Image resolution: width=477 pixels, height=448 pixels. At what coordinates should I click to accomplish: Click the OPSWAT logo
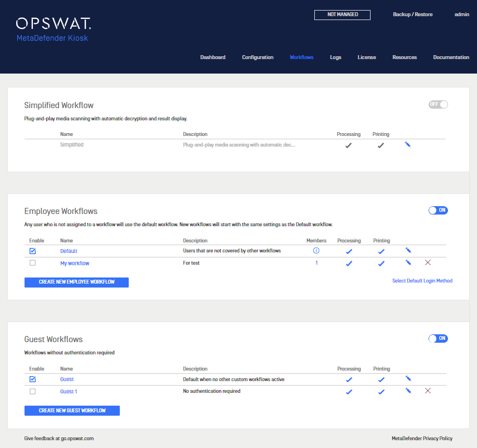coord(53,23)
